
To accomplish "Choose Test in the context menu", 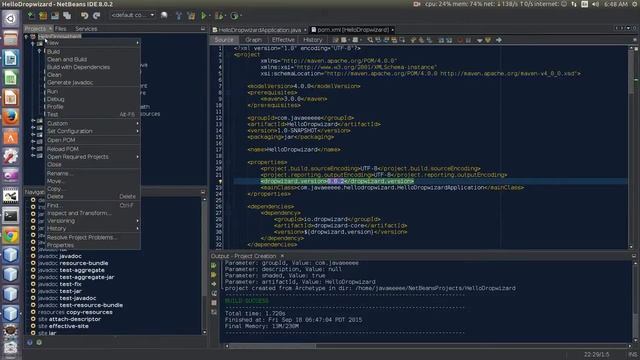I will click(x=93, y=114).
